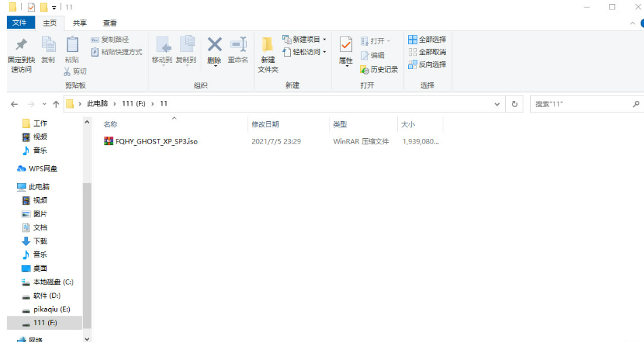The height and width of the screenshot is (342, 644).
Task: Go up one folder level arrow
Action: (56, 104)
